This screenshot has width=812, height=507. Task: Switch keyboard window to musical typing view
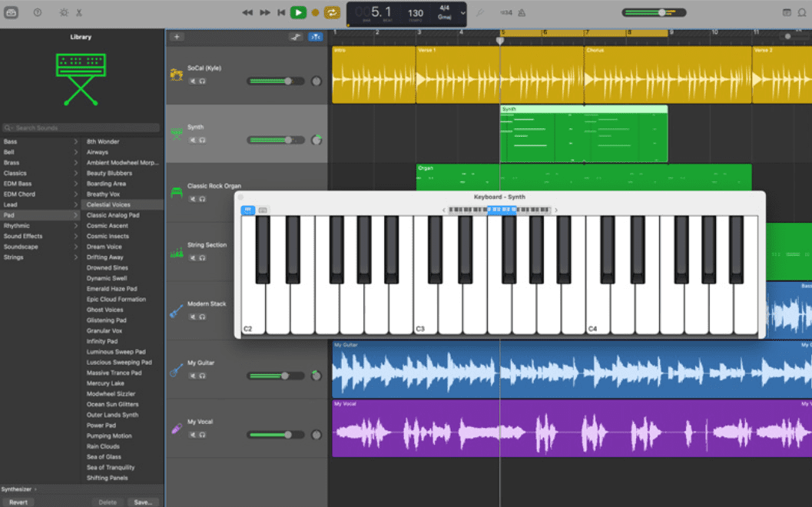point(263,210)
